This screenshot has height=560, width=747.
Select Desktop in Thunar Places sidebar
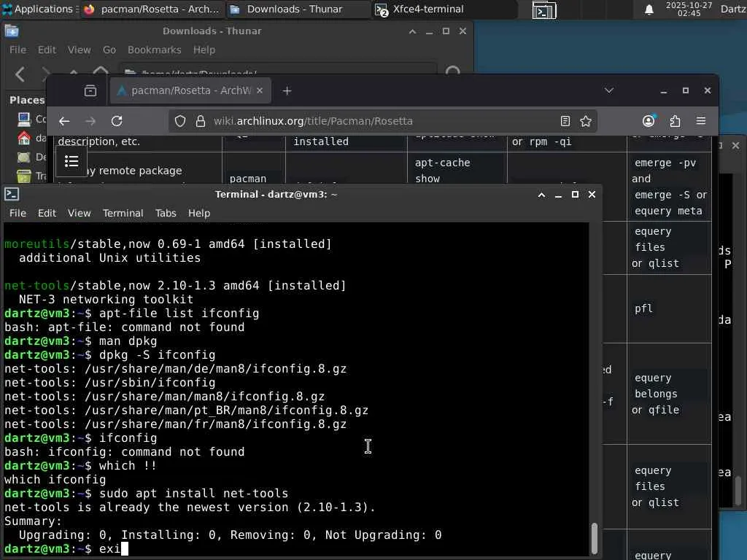31,157
